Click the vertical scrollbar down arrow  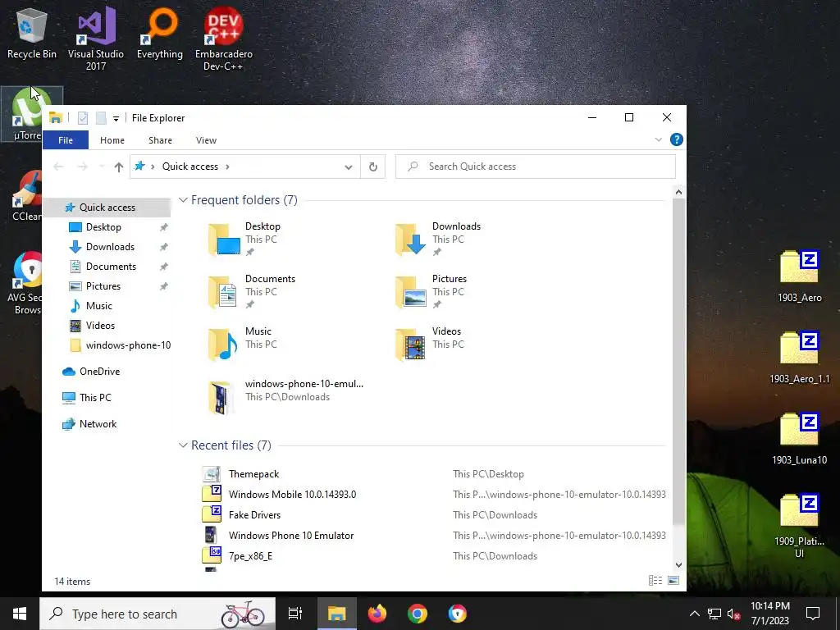678,564
